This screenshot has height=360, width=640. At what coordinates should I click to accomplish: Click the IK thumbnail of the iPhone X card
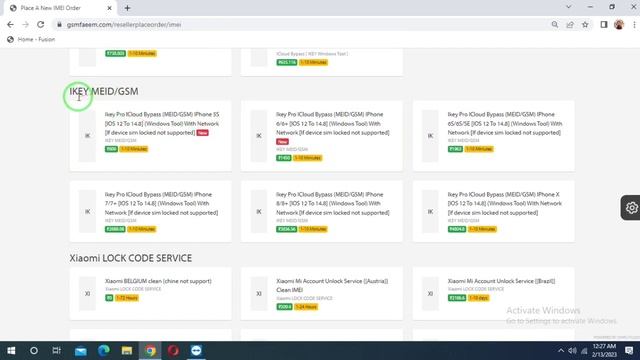430,211
